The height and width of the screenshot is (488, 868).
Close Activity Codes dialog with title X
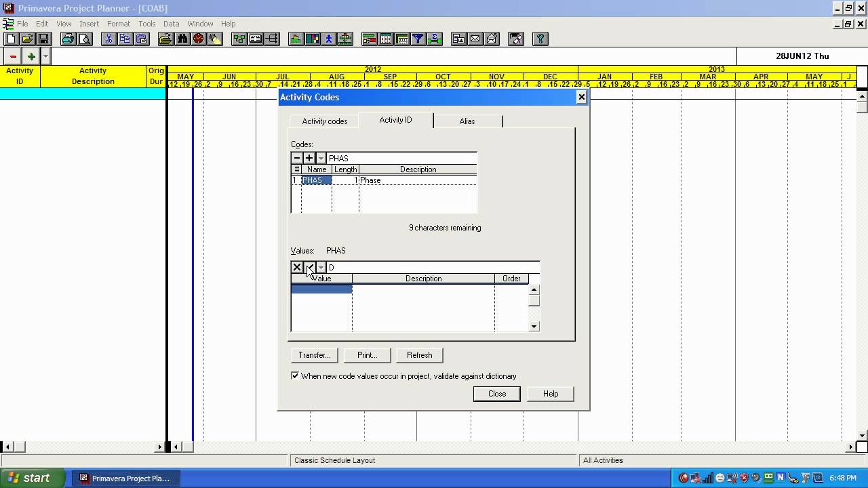coord(581,97)
